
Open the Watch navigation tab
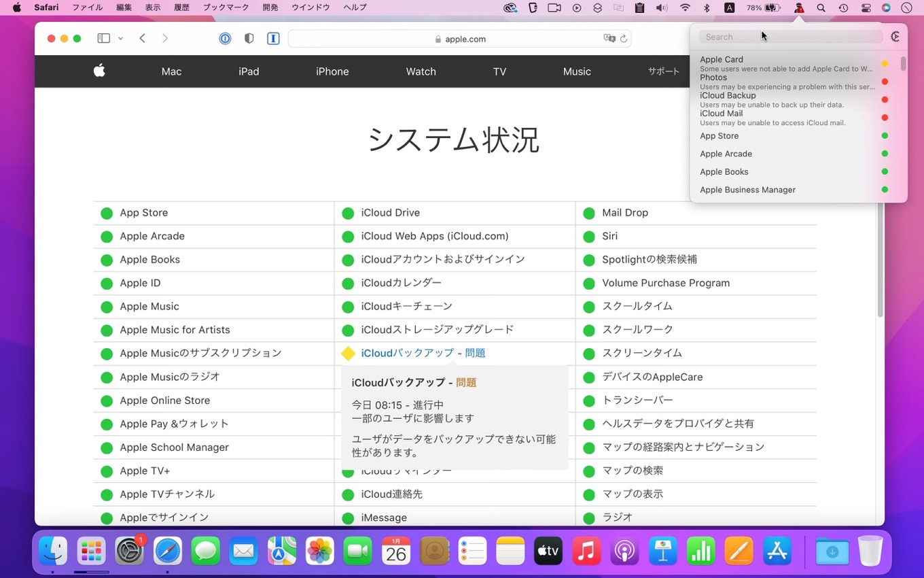[x=421, y=71]
